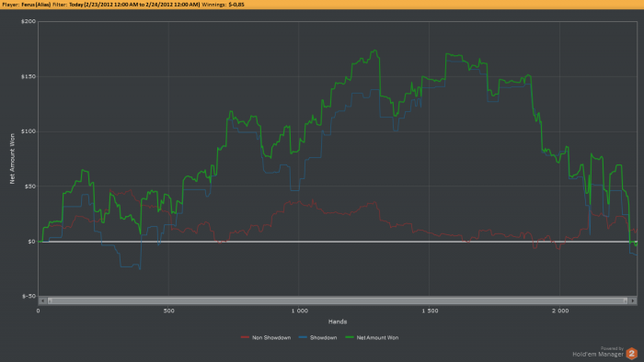Click the $150 y-axis label
644x362 pixels.
[29, 76]
